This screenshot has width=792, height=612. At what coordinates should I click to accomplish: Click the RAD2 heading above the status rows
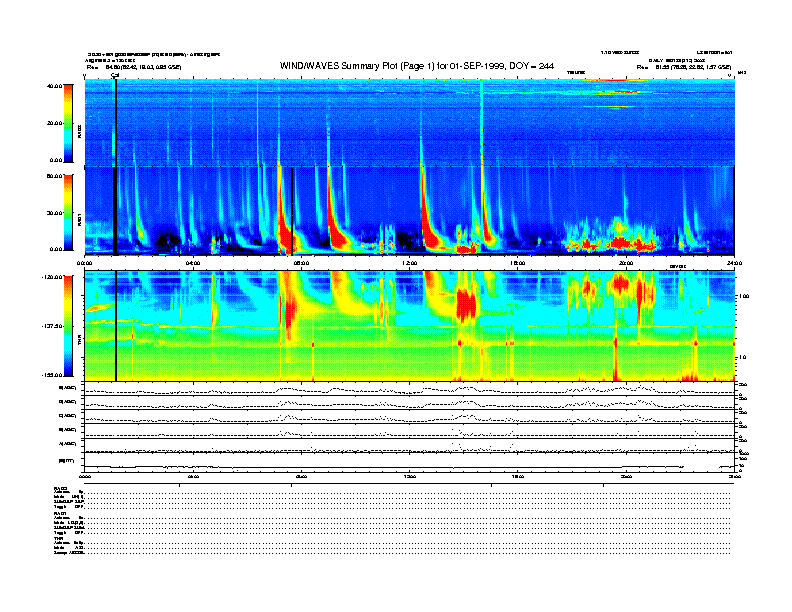60,488
